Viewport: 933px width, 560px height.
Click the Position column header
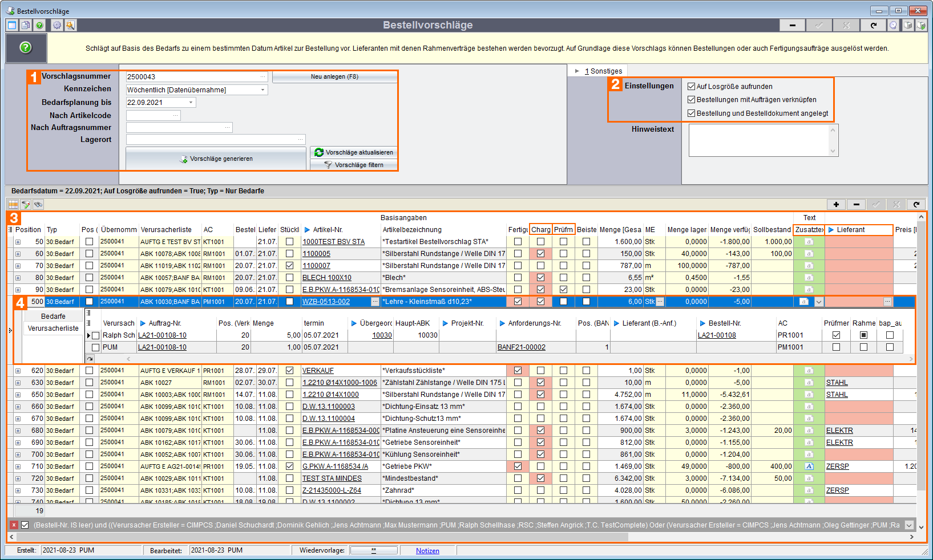pyautogui.click(x=28, y=230)
